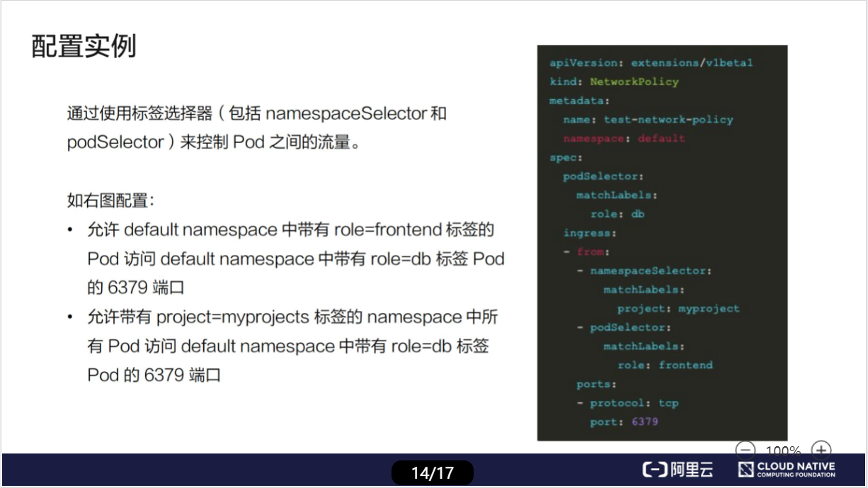The image size is (868, 488).
Task: Click the red 'namespace: default' code line
Action: click(x=624, y=138)
